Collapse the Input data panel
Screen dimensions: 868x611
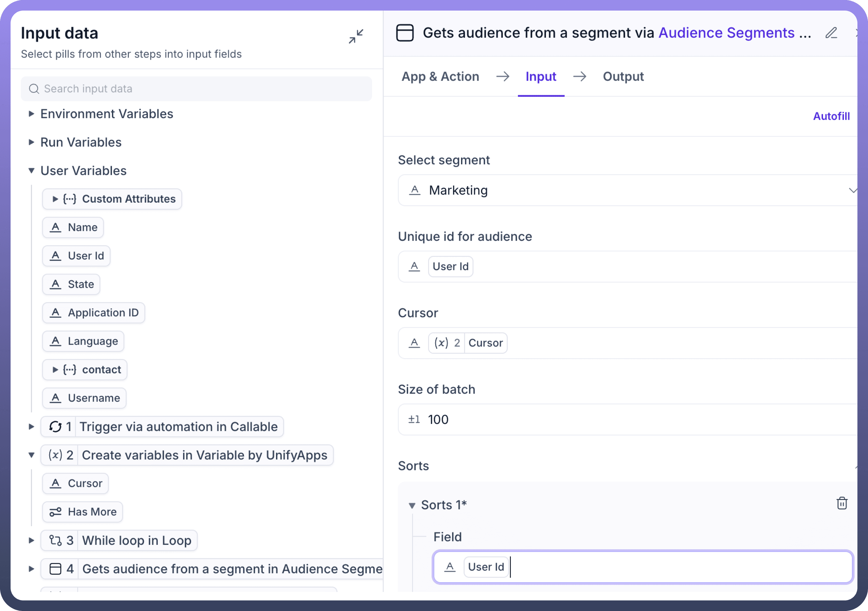click(356, 36)
